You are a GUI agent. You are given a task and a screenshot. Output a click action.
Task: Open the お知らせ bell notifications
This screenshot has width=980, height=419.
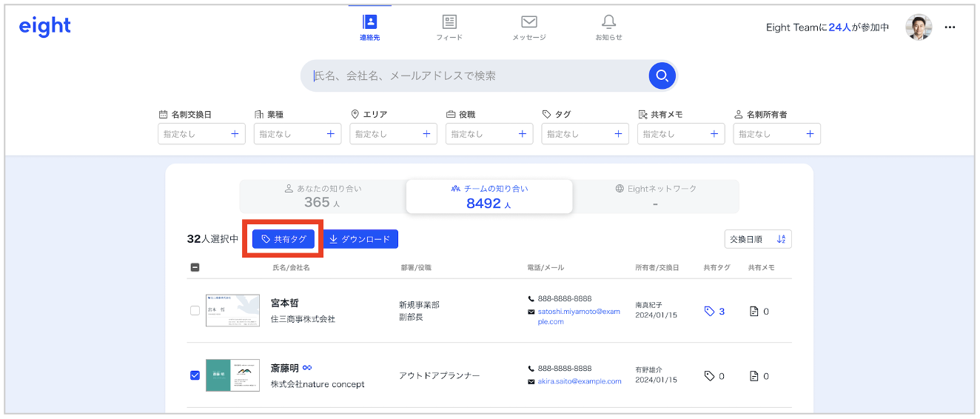608,22
